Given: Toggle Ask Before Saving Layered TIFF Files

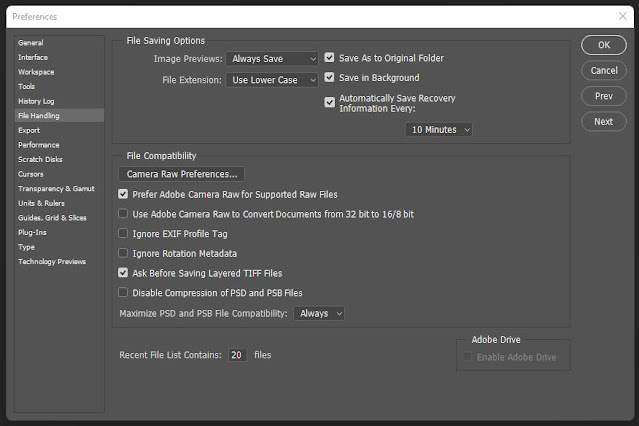Looking at the screenshot, I should (123, 273).
